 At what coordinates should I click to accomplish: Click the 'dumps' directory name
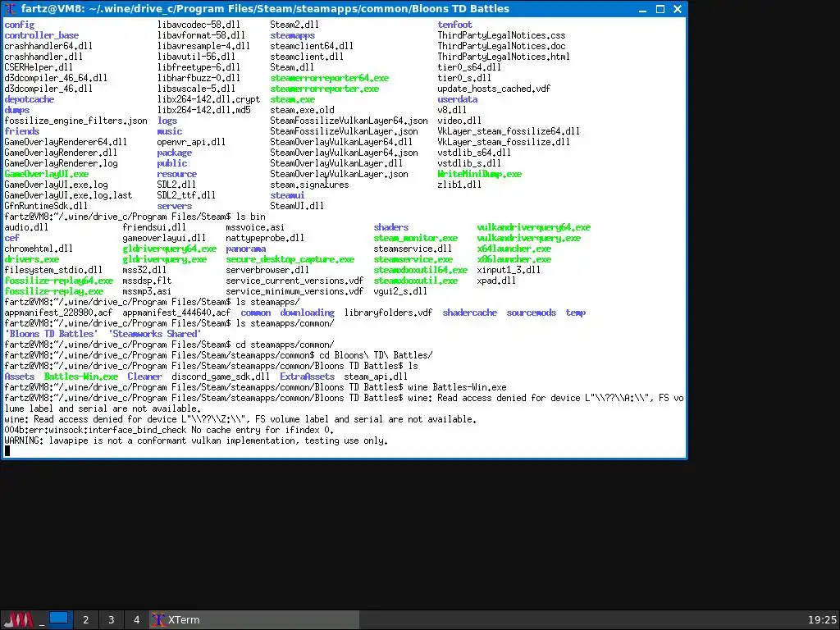16,111
